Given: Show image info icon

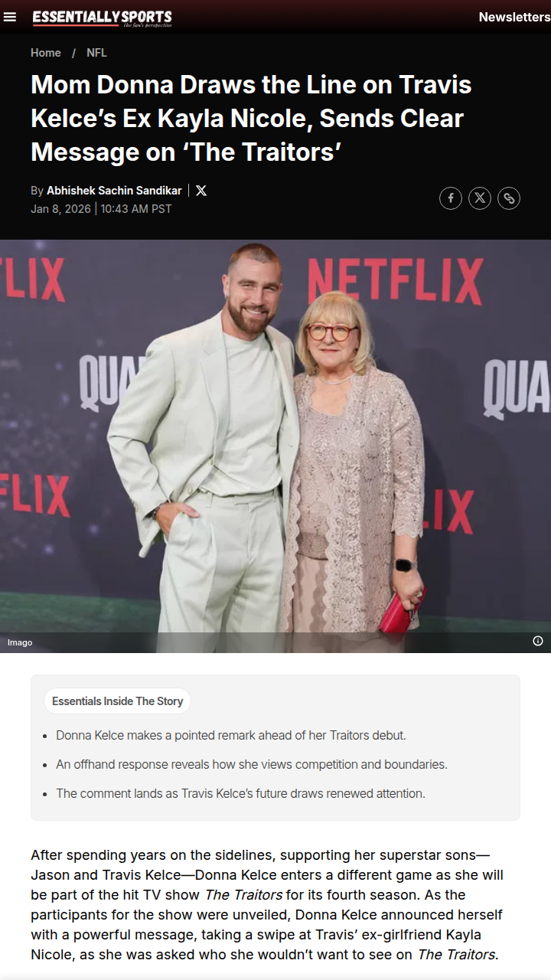Looking at the screenshot, I should (538, 641).
